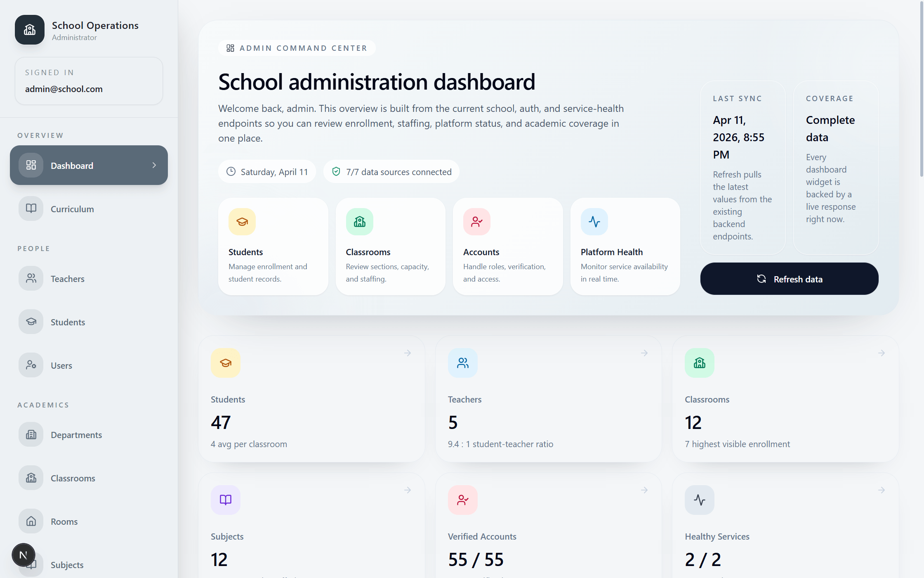
Task: Click the Curriculum book icon
Action: click(31, 208)
